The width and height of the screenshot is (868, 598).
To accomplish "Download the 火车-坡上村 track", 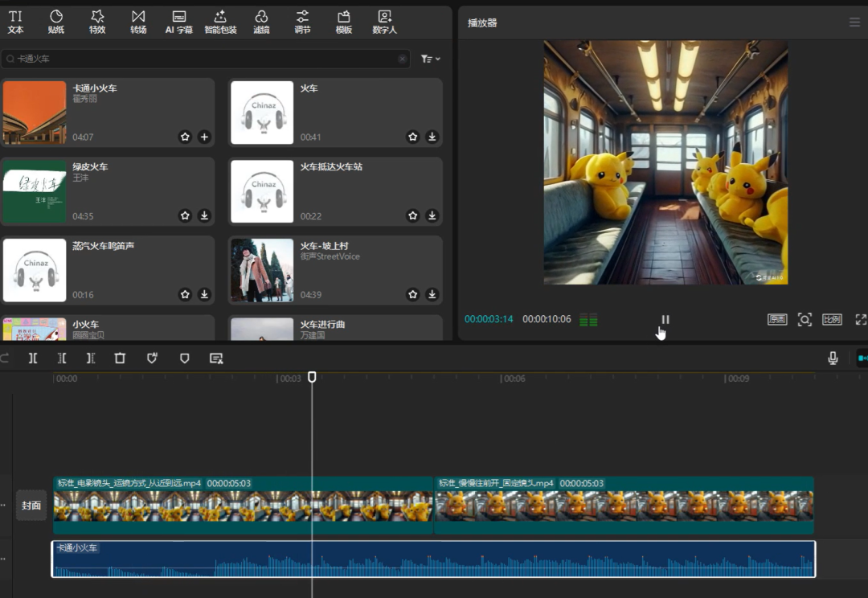I will pyautogui.click(x=432, y=294).
